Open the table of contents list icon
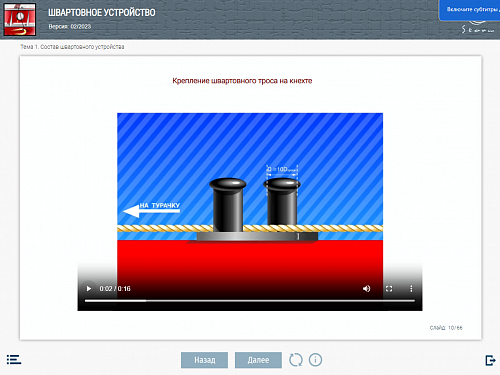Image resolution: width=500 pixels, height=375 pixels. [x=14, y=360]
